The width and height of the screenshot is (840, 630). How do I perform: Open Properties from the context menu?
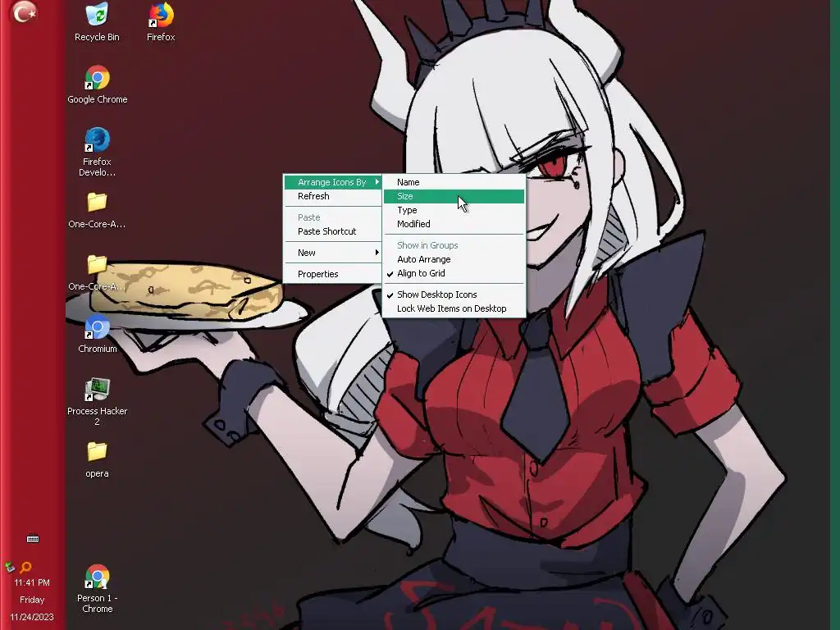click(x=333, y=274)
